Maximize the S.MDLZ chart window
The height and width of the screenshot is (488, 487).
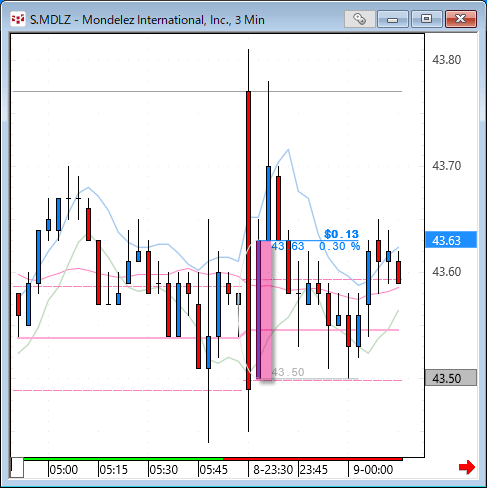point(427,19)
